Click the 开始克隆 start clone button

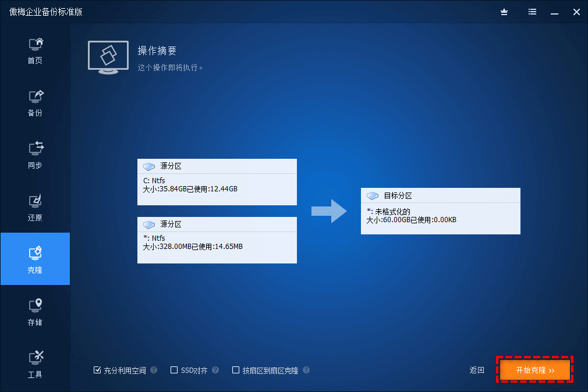(535, 370)
